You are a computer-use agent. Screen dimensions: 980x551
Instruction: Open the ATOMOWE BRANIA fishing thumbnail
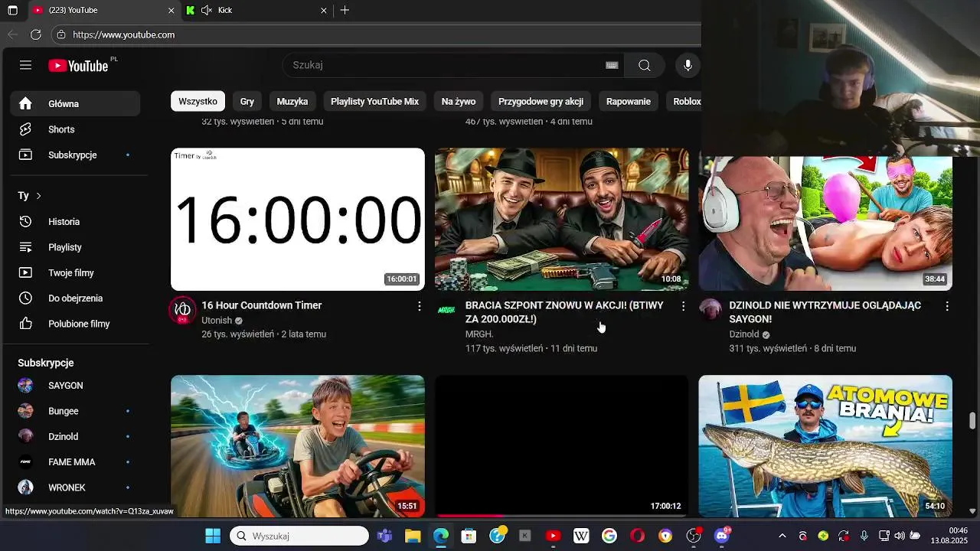(x=825, y=446)
